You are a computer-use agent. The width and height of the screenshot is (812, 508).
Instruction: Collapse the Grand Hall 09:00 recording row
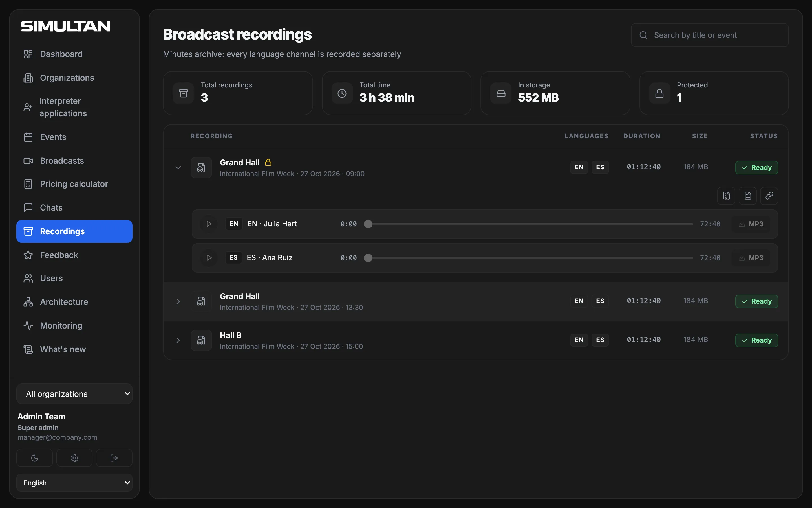click(178, 167)
